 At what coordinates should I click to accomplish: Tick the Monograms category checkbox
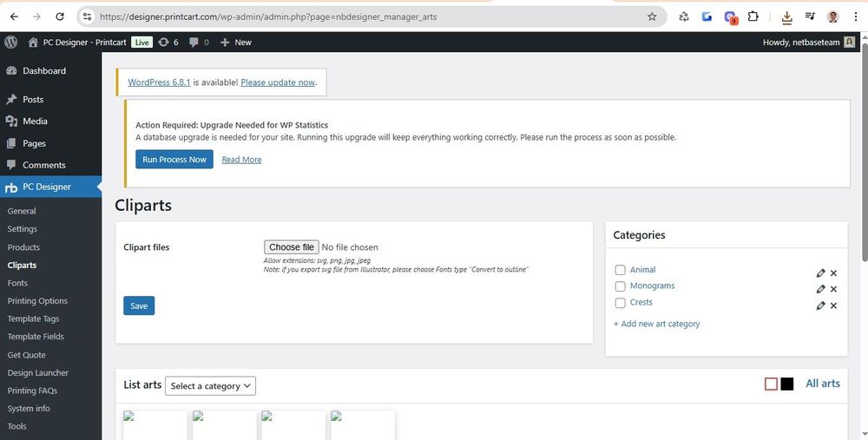pyautogui.click(x=620, y=286)
